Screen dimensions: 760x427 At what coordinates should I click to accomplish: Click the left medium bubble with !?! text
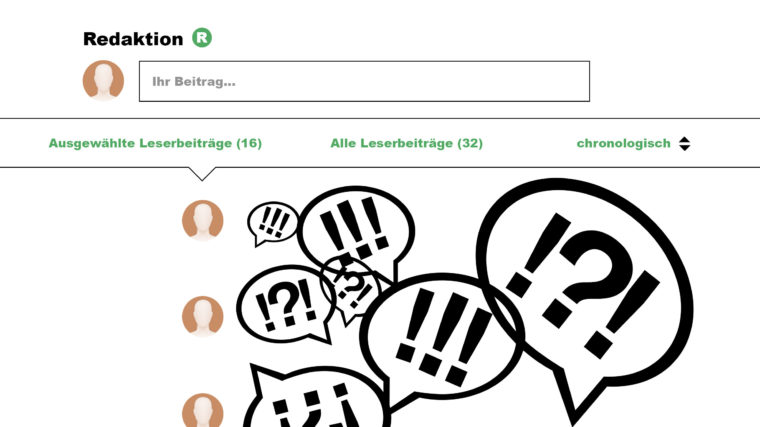285,304
